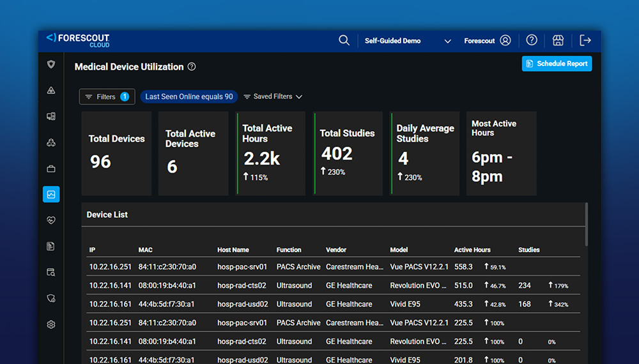This screenshot has height=364, width=639.
Task: Click the Medical Device Utilization page title
Action: [129, 67]
